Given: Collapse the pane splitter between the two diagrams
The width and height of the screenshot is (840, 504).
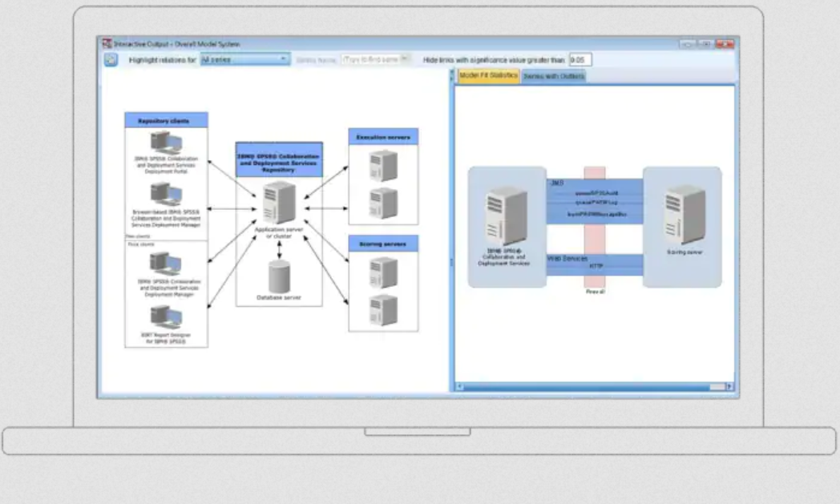Looking at the screenshot, I should click(451, 75).
